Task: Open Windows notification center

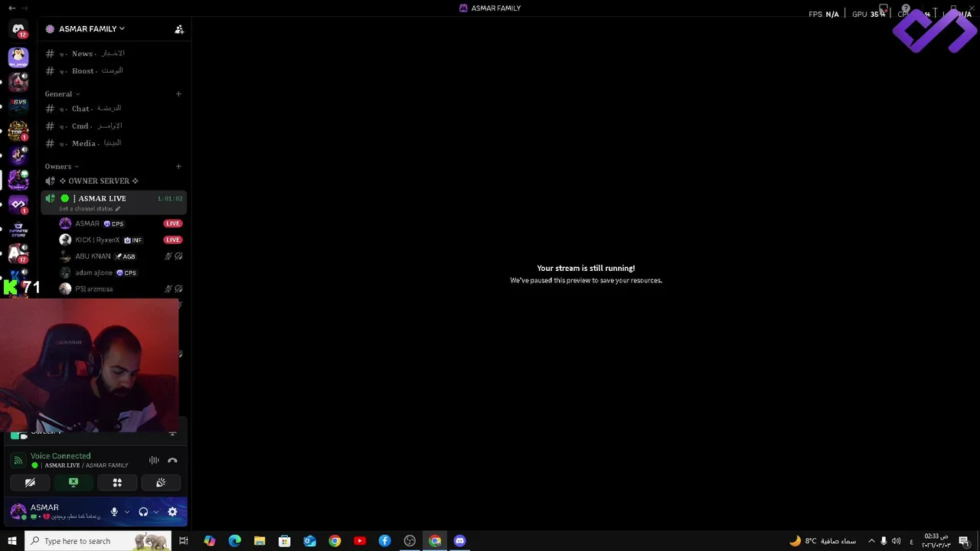Action: click(x=964, y=541)
